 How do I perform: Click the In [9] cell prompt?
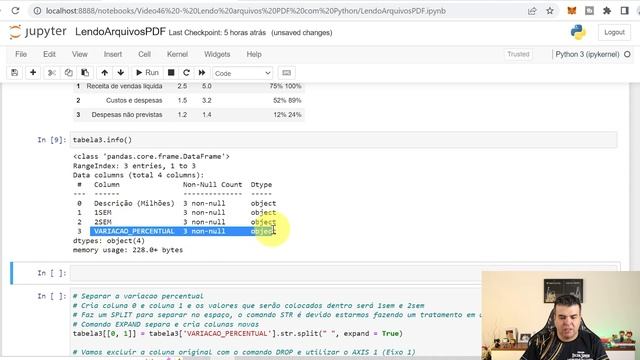click(51, 140)
